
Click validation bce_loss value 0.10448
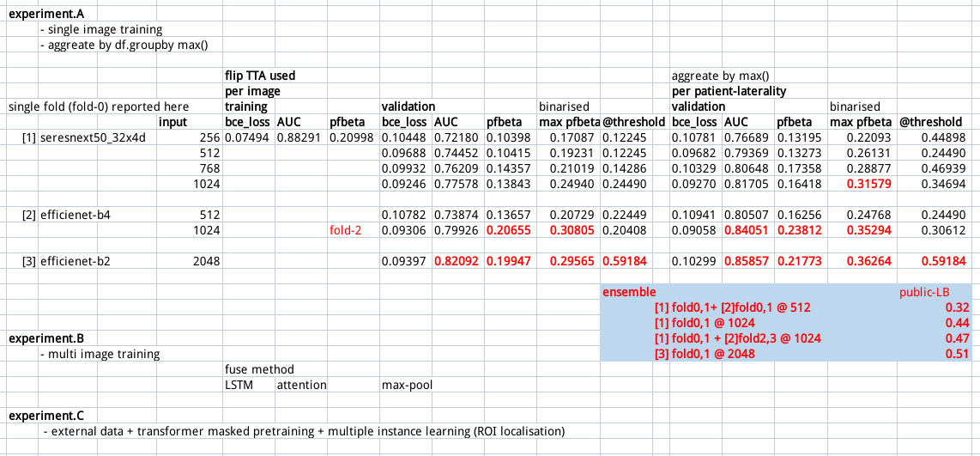[x=404, y=137]
